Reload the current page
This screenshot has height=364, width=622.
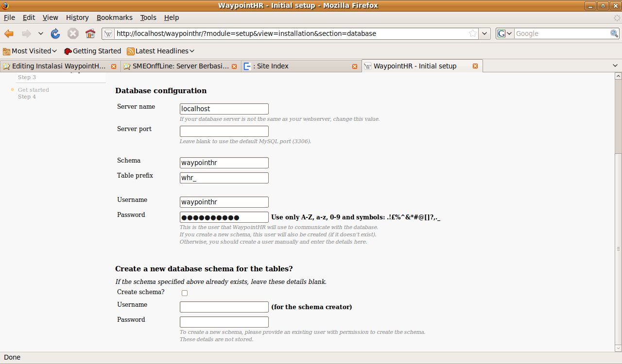point(55,33)
